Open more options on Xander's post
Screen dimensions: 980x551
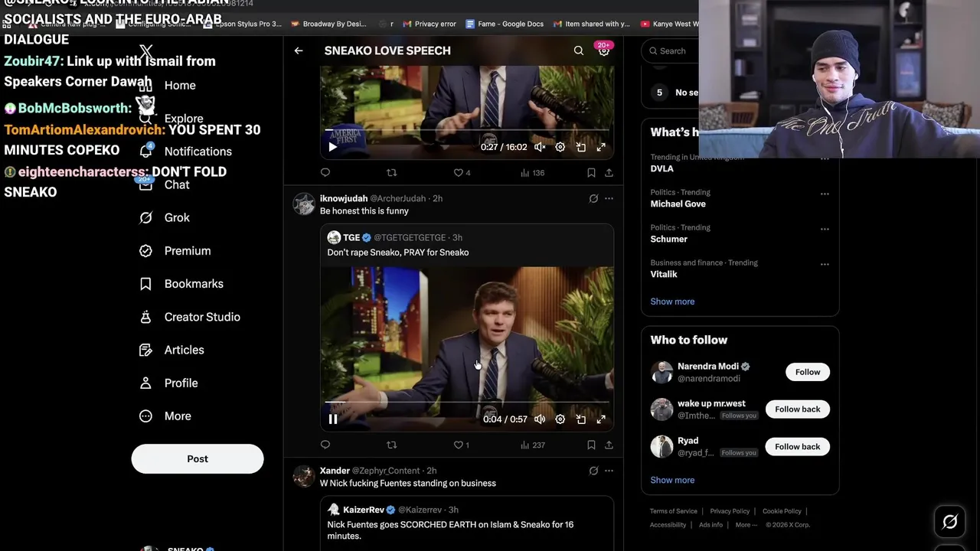click(609, 471)
